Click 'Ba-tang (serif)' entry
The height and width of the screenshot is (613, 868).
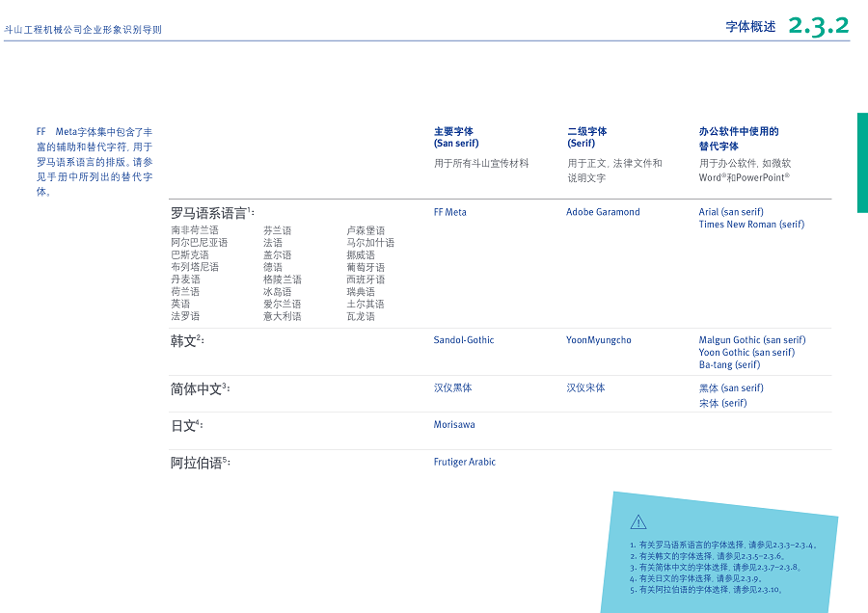(730, 364)
